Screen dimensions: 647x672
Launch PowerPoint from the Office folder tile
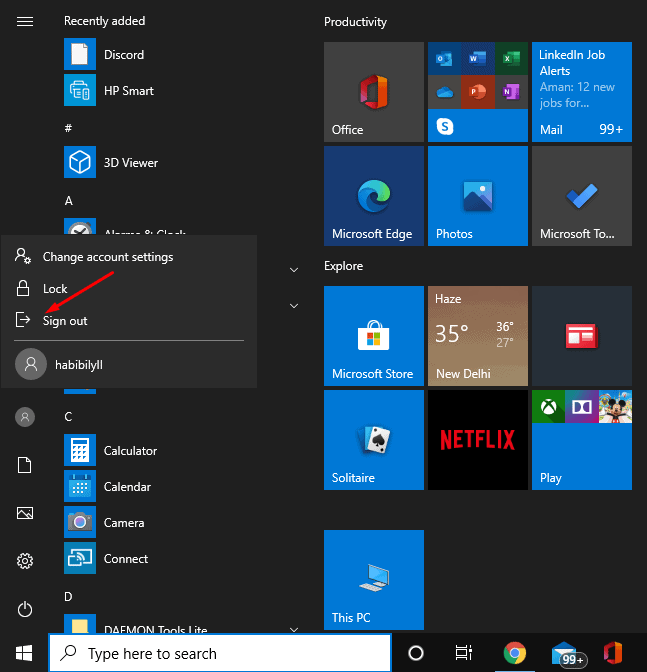pyautogui.click(x=478, y=92)
